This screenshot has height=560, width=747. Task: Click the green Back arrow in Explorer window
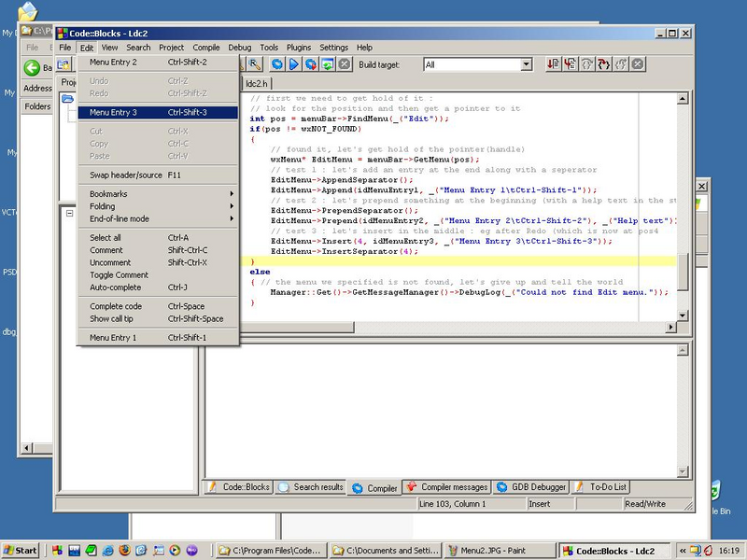32,67
